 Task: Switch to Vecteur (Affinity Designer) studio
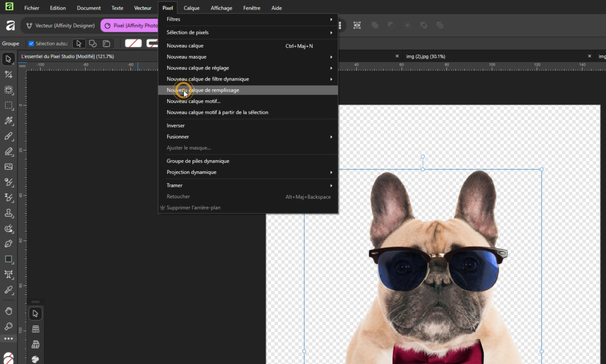point(60,26)
